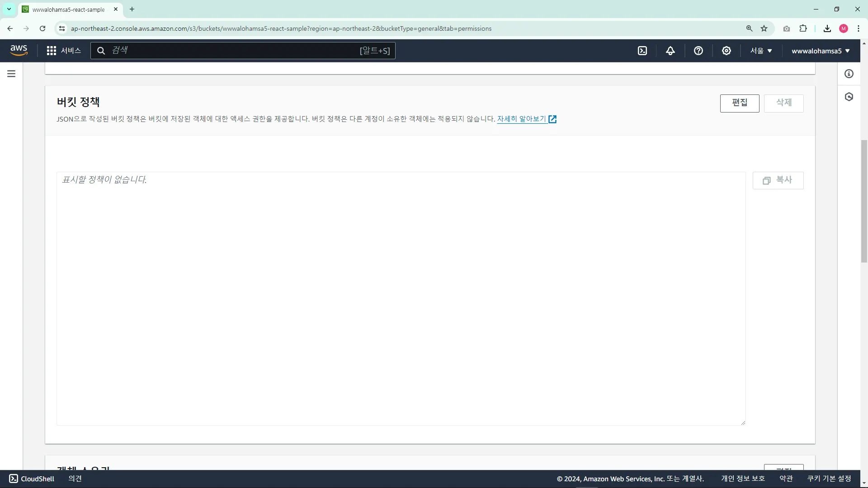
Task: Click the AWS logo home icon
Action: (x=19, y=50)
